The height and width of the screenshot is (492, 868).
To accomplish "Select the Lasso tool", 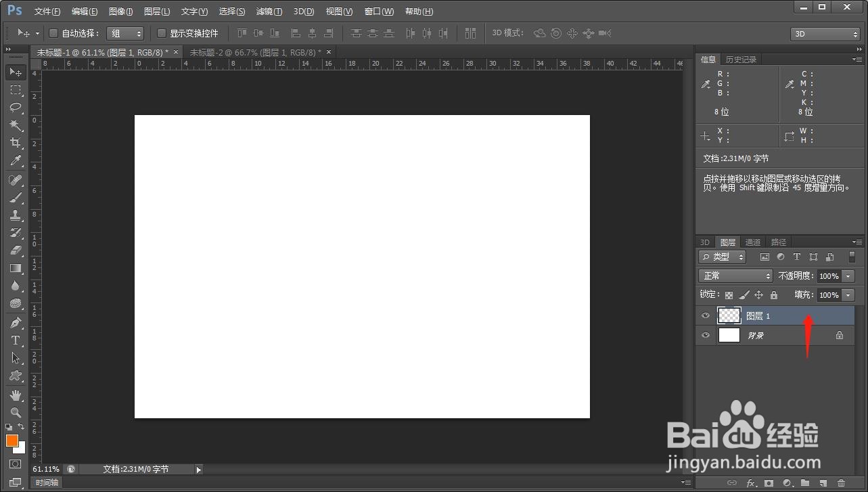I will tap(16, 107).
